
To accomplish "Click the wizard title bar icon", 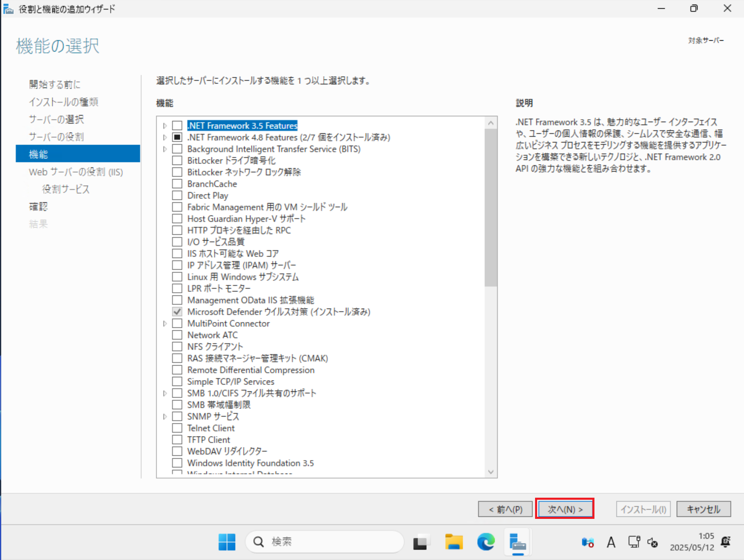I will click(8, 9).
